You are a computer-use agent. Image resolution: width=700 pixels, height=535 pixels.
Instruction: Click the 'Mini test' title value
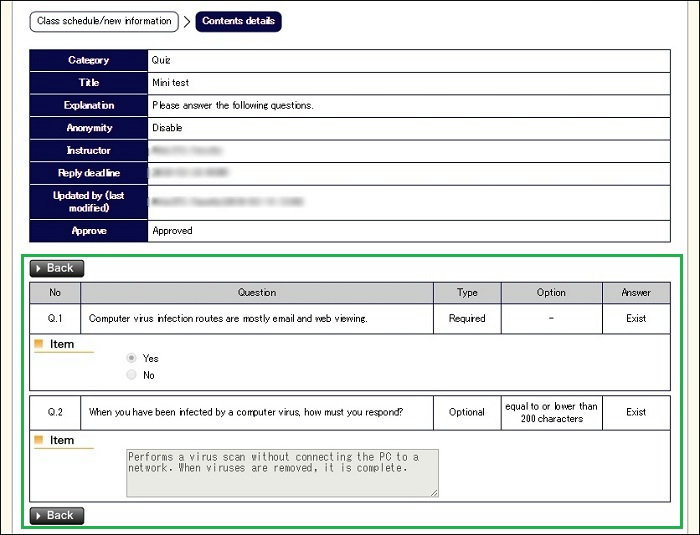point(171,83)
